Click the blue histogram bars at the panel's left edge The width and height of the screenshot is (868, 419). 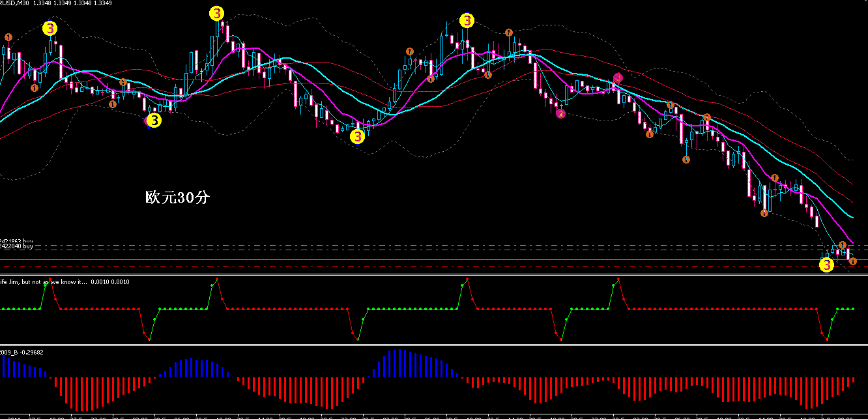click(23, 368)
